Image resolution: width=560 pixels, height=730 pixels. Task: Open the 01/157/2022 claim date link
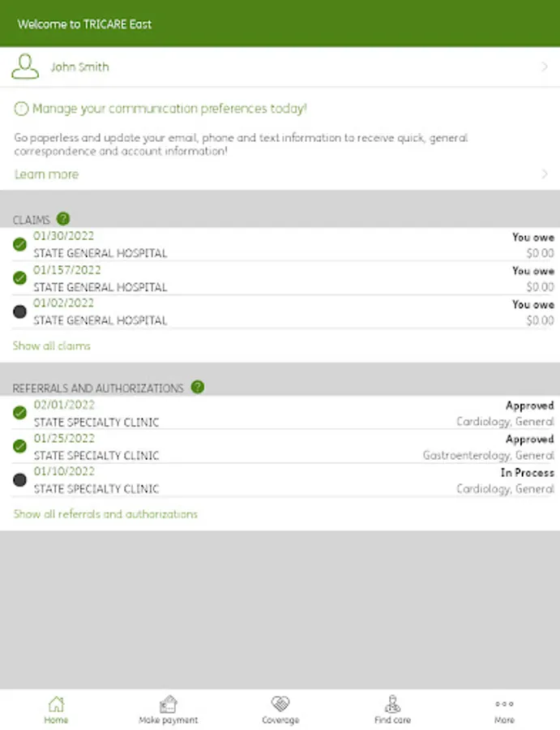(67, 270)
